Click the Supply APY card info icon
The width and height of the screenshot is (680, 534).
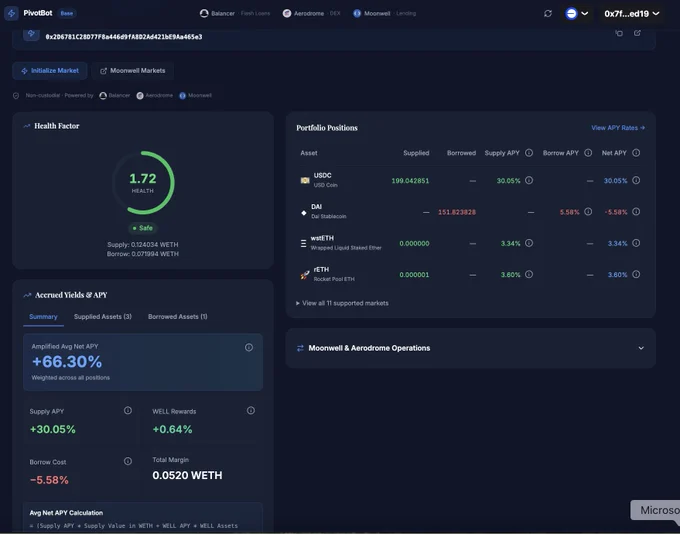click(x=128, y=410)
